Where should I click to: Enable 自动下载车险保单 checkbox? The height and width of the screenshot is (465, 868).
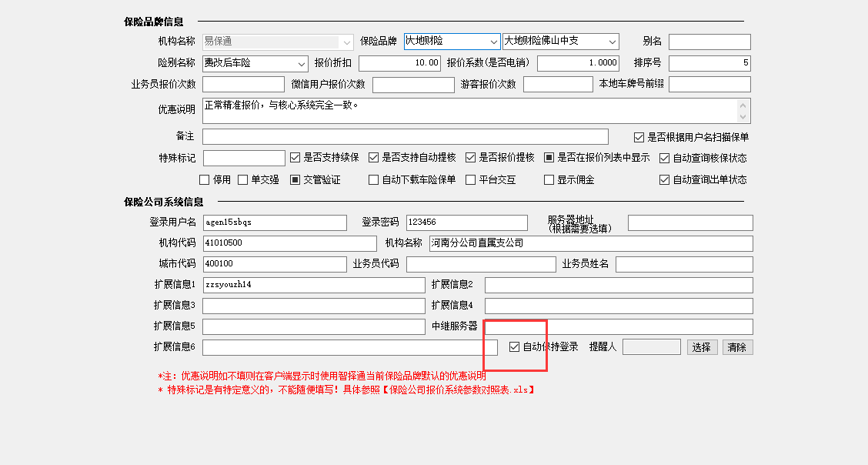coord(374,180)
